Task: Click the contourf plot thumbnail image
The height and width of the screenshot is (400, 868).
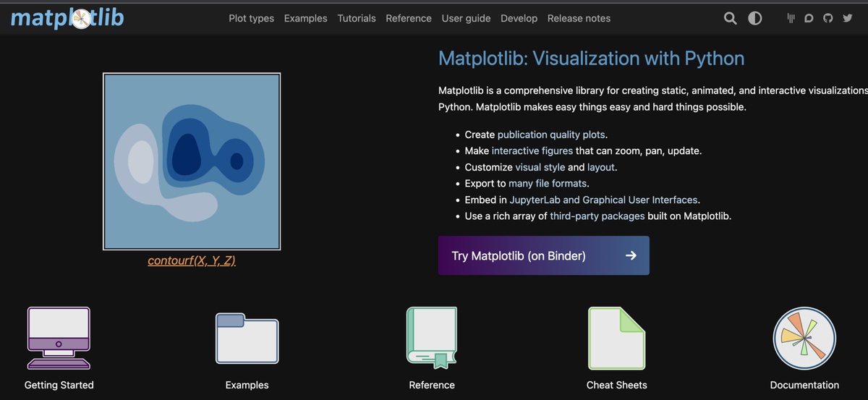Action: [x=192, y=161]
